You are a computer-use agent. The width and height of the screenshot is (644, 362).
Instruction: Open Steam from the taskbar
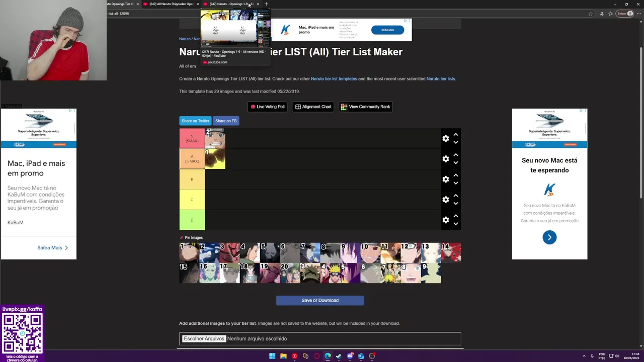point(339,356)
